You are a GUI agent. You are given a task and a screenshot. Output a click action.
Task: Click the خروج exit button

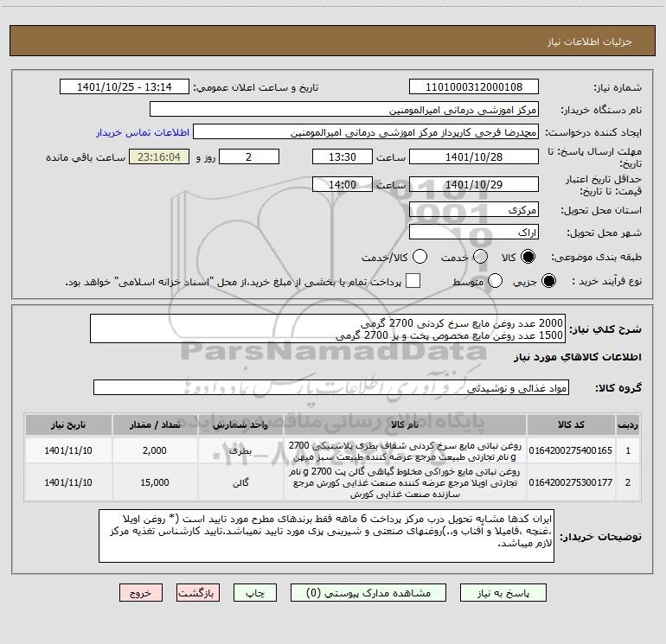click(x=141, y=593)
